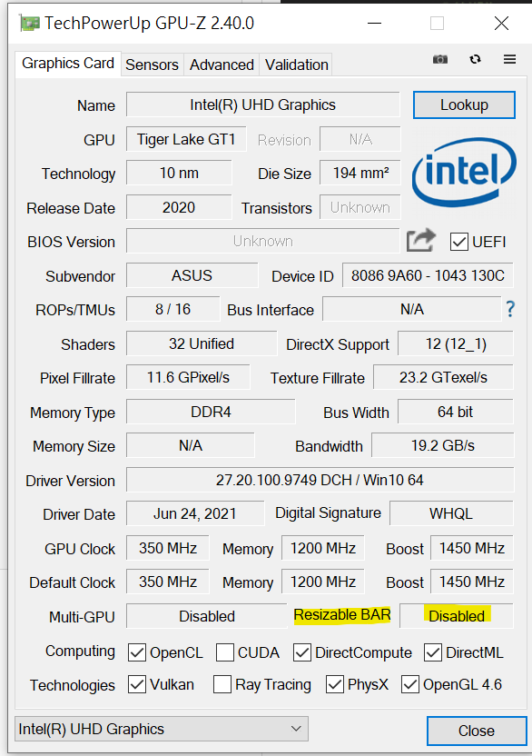The width and height of the screenshot is (532, 756).
Task: Open the hamburger menu icon
Action: pyautogui.click(x=510, y=59)
